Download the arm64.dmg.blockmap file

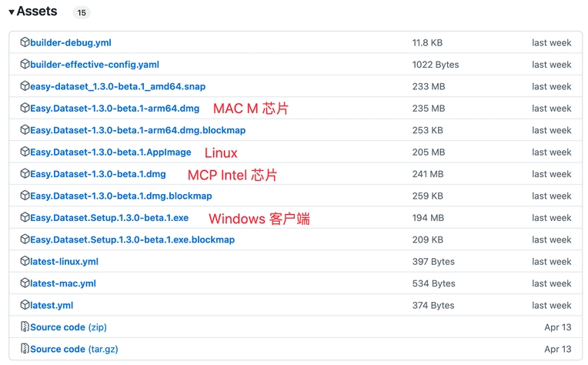pos(138,130)
